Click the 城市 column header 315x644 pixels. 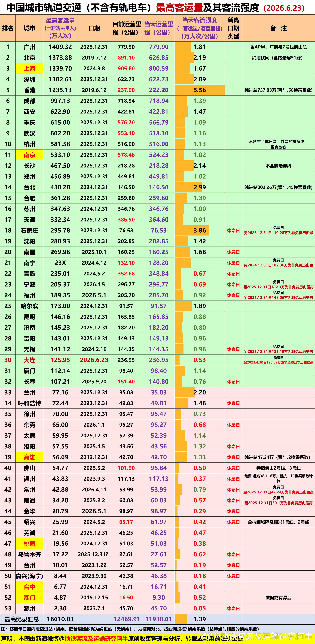30,28
